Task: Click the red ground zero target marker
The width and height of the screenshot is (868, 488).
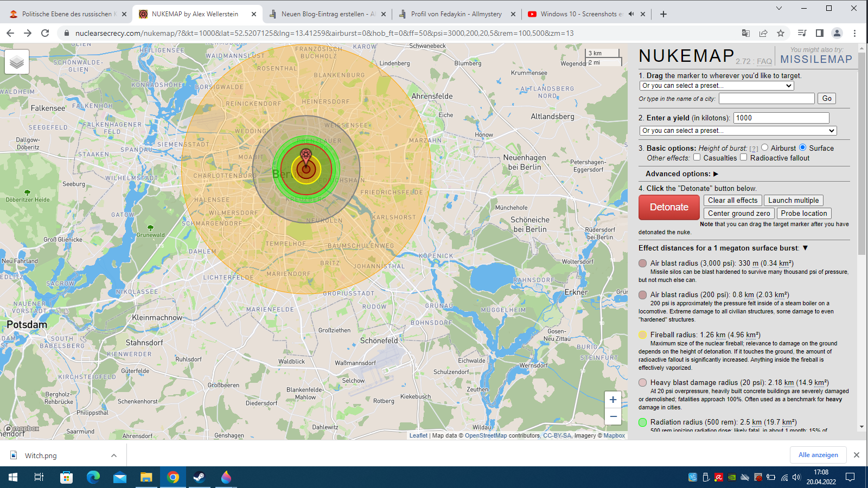Action: pos(306,157)
